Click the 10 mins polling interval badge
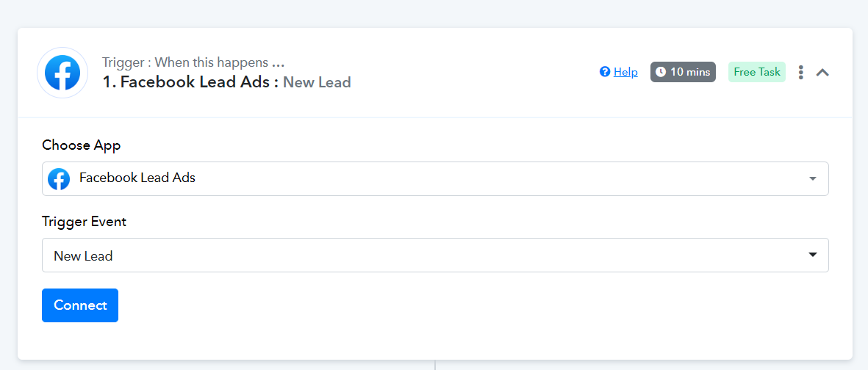This screenshot has height=370, width=868. pyautogui.click(x=683, y=72)
